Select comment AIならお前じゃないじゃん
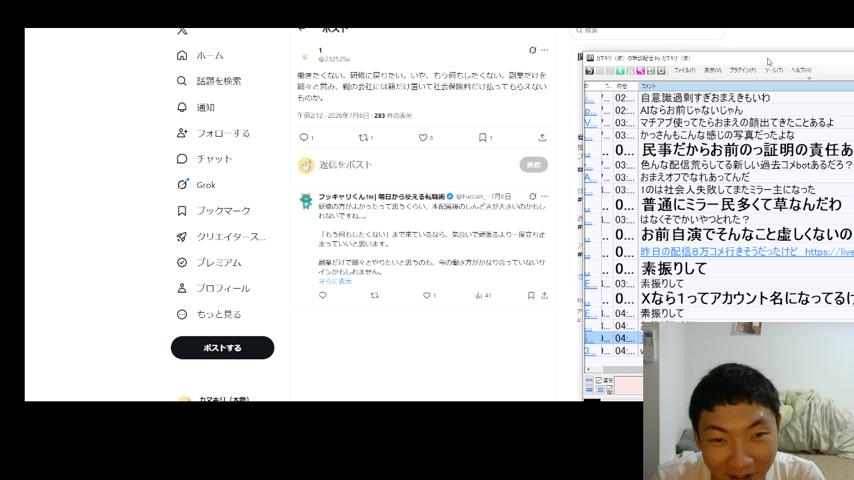 692,110
